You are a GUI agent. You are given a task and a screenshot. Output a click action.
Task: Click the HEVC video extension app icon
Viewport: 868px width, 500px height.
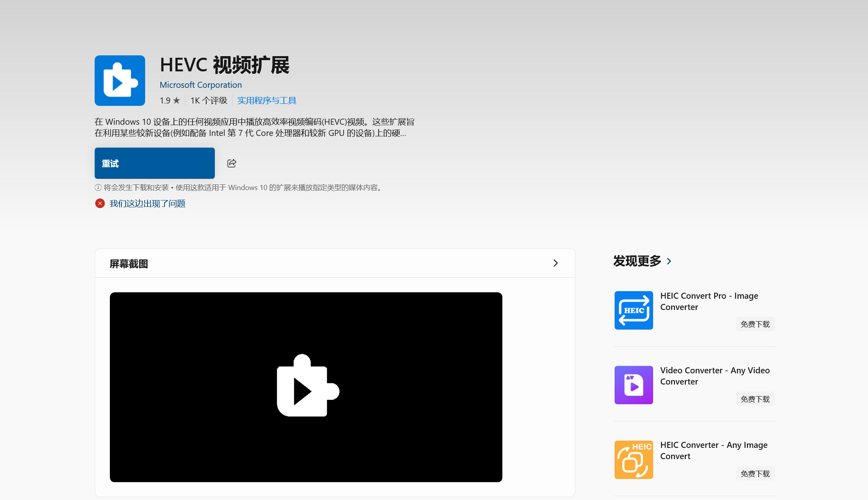119,81
